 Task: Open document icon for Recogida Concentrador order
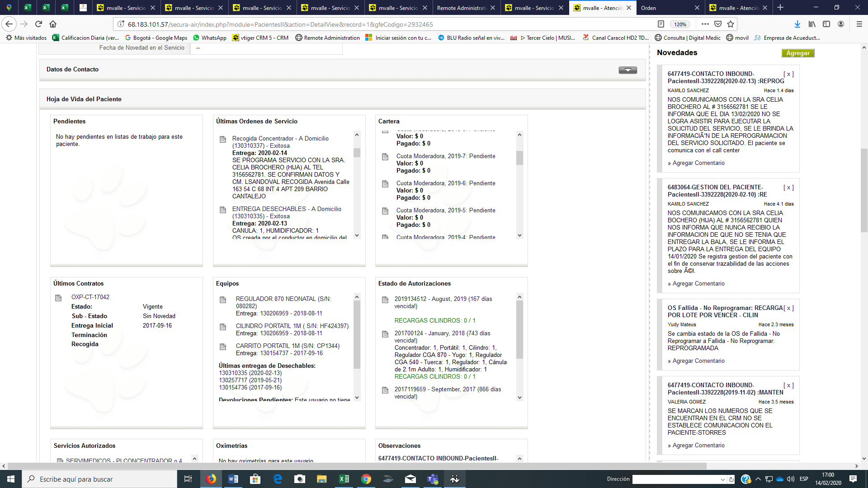pyautogui.click(x=223, y=139)
